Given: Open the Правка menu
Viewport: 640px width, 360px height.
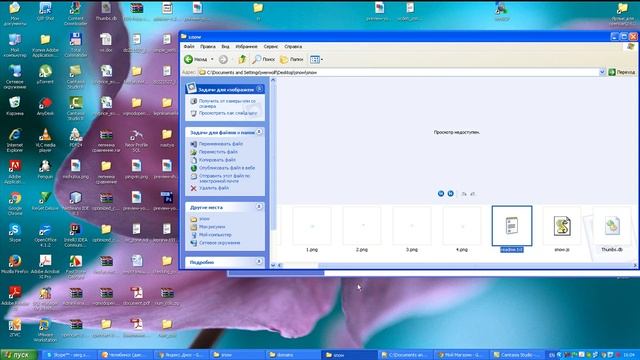Looking at the screenshot, I should tap(208, 47).
